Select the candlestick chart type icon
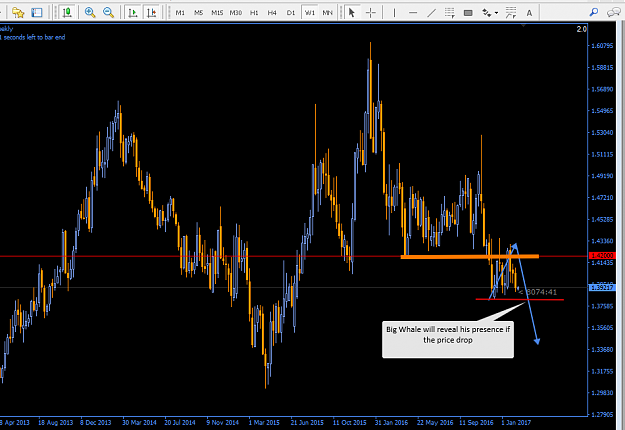The height and width of the screenshot is (430, 625). pos(67,13)
